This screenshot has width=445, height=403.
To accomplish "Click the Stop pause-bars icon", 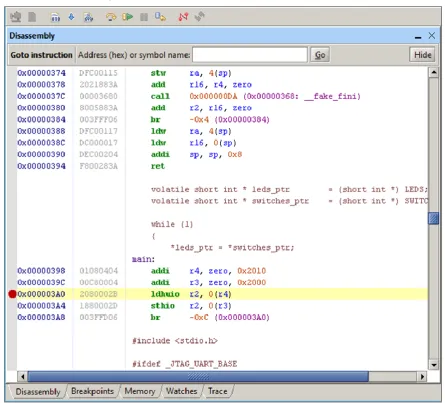I will coord(144,17).
